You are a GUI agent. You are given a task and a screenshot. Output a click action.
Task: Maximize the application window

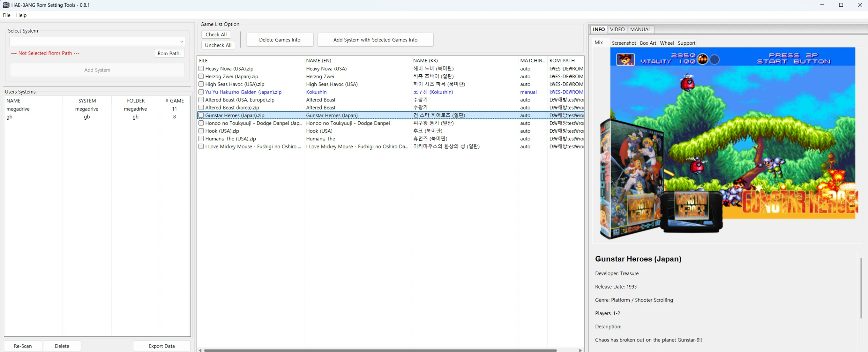(x=841, y=5)
